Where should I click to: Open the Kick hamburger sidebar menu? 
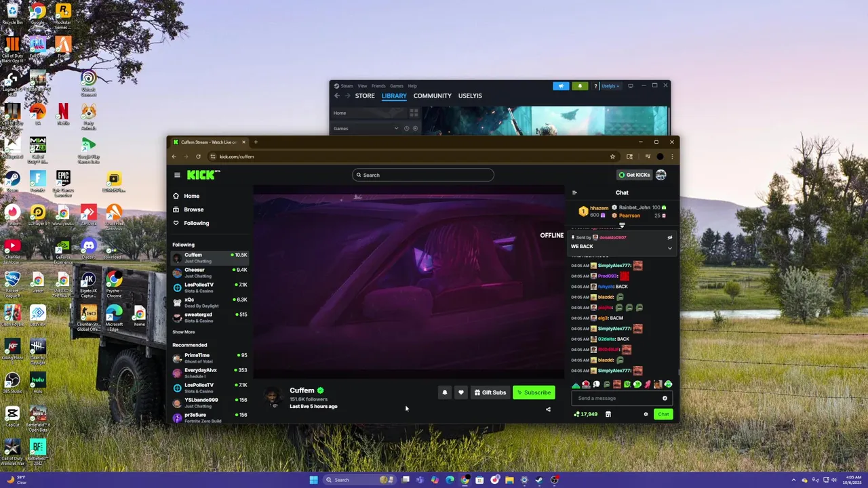[177, 175]
